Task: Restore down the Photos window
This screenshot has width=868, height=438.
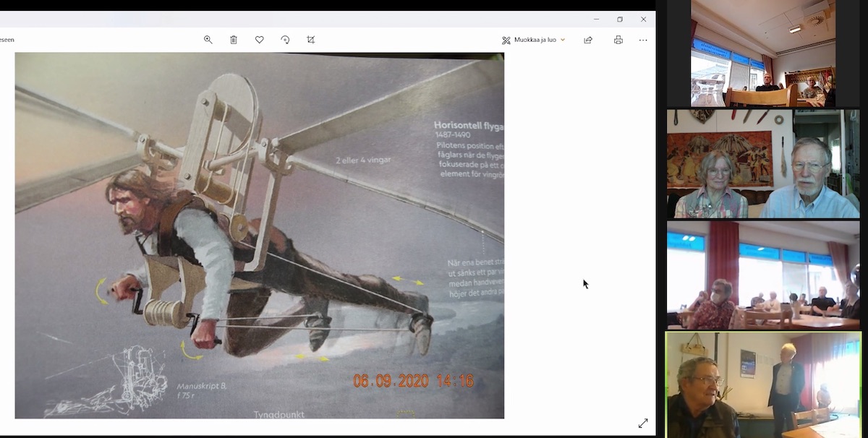Action: click(620, 20)
